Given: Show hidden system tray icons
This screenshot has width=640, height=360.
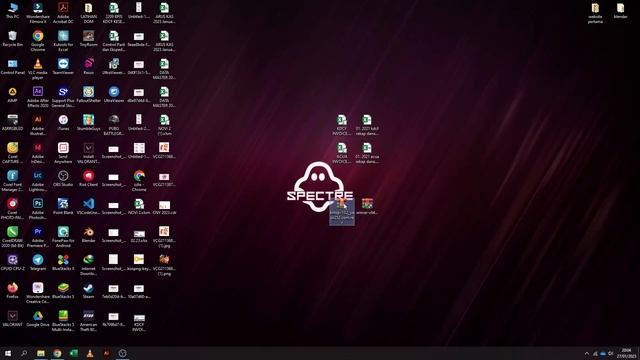Looking at the screenshot, I should click(587, 353).
